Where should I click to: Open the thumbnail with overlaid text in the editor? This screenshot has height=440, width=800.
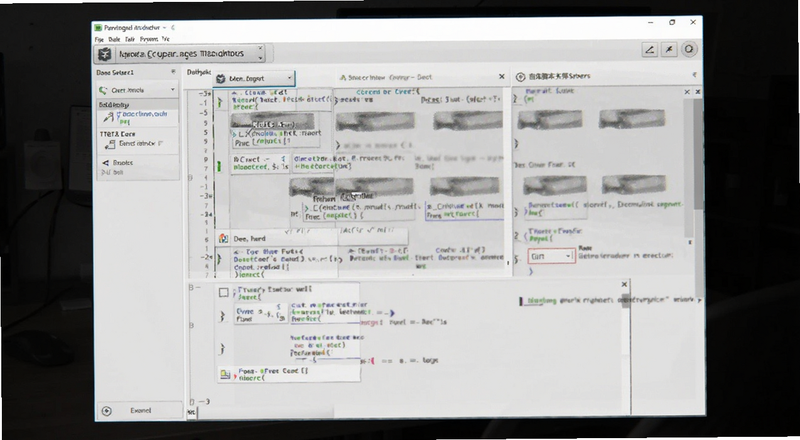(x=273, y=121)
